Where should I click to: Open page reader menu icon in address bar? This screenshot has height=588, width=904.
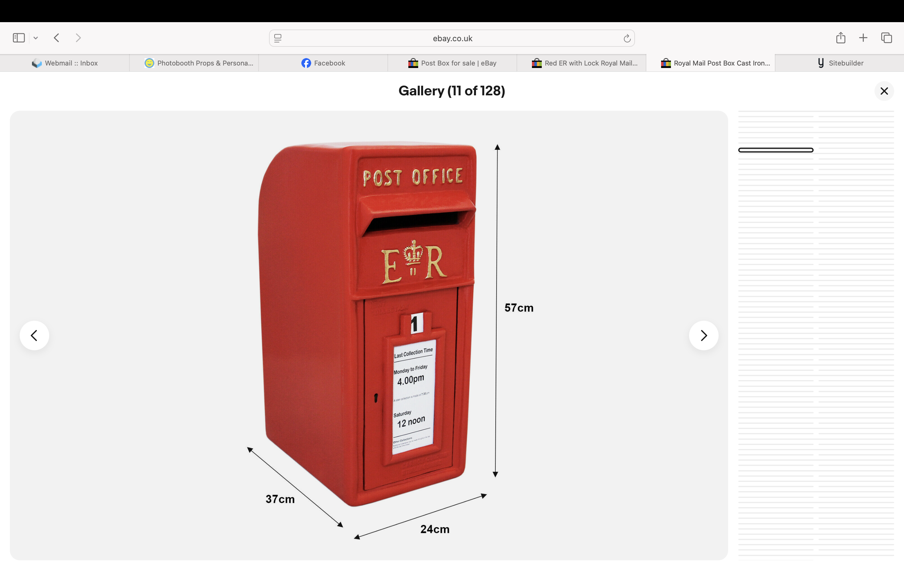coord(278,38)
